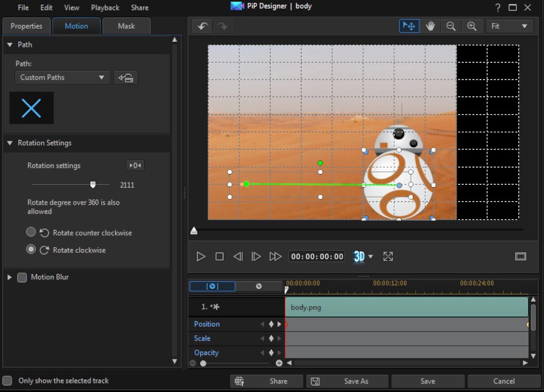Click the green rotation handle
544x392 pixels.
[x=320, y=163]
